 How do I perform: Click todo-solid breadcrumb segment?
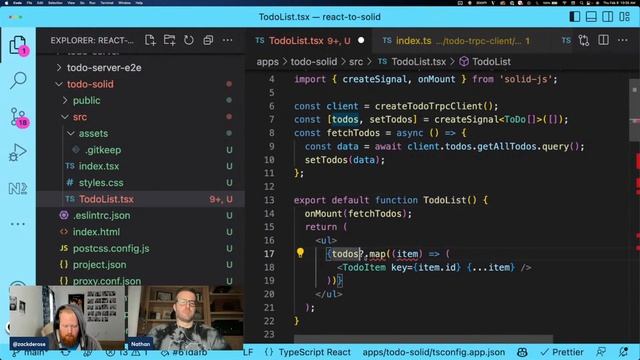click(313, 62)
